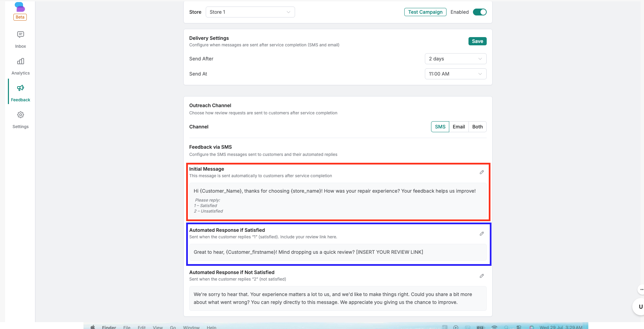
Task: Click the Initial Message text box
Action: click(x=338, y=201)
